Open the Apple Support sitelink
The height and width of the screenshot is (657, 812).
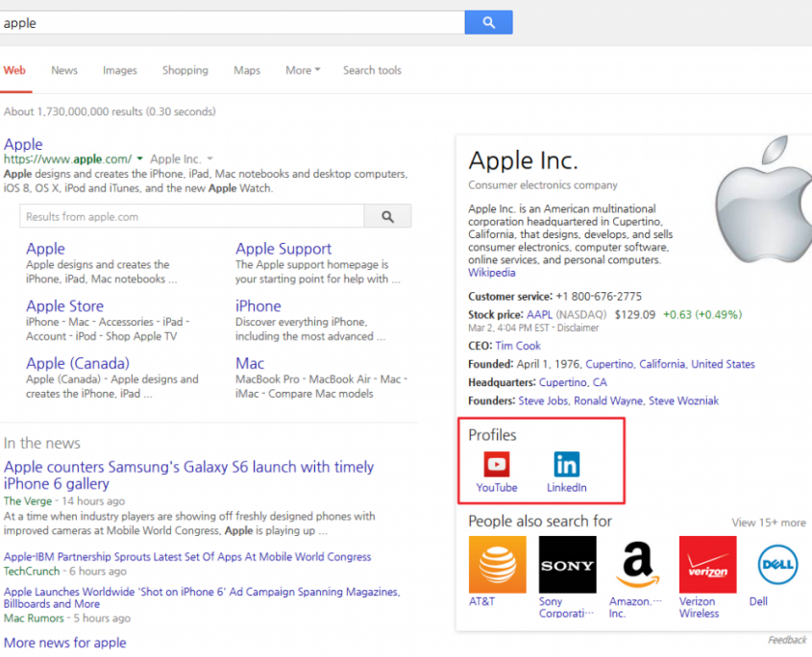click(x=283, y=249)
